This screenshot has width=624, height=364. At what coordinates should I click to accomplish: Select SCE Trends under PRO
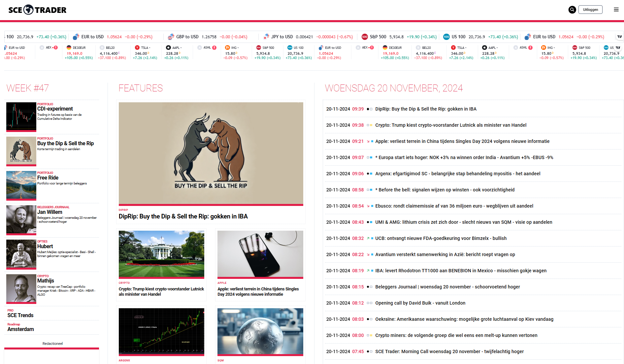pos(20,315)
